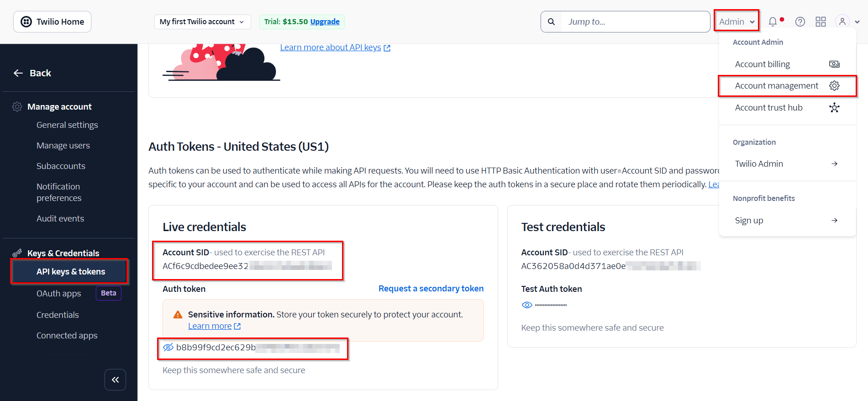The image size is (868, 401).
Task: Expand the chevron beside the profile avatar
Action: [x=857, y=21]
